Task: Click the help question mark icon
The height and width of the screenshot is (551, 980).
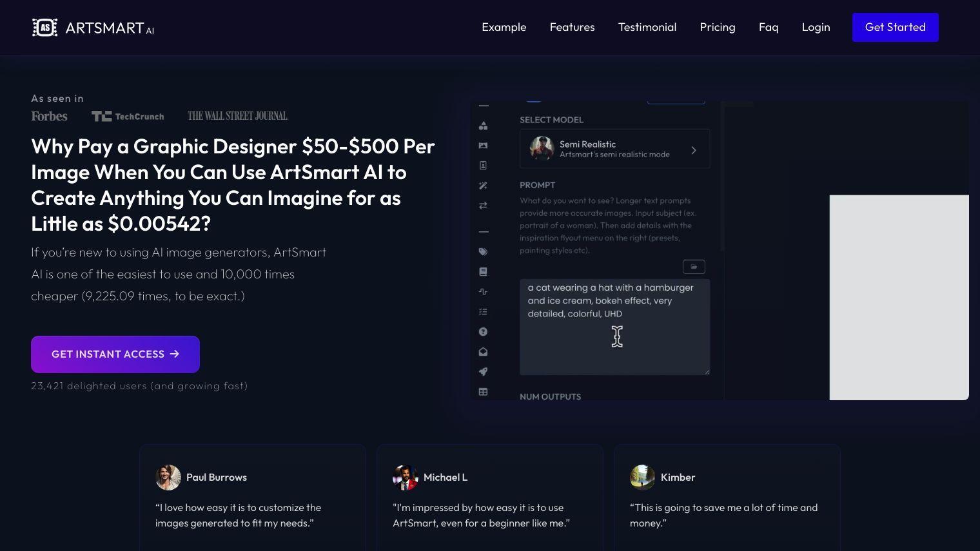Action: click(483, 332)
